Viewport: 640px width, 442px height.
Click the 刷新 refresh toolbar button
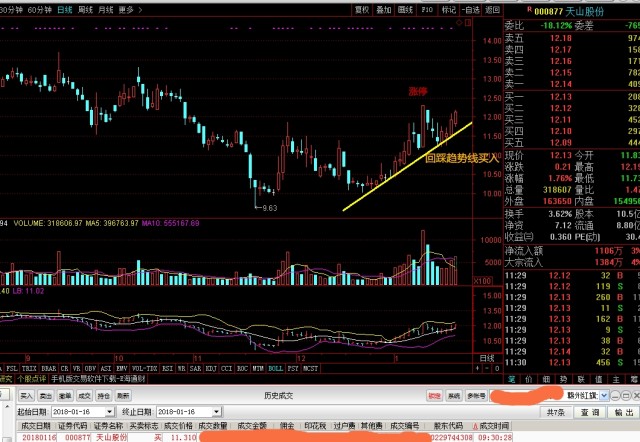tap(123, 395)
